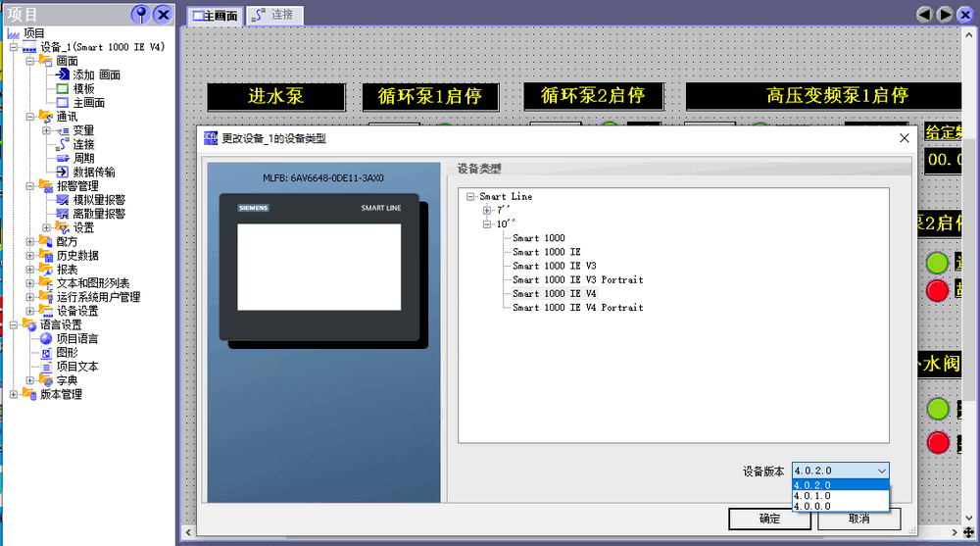Select Smart 1000 IE device type
The width and height of the screenshot is (980, 546).
[547, 252]
